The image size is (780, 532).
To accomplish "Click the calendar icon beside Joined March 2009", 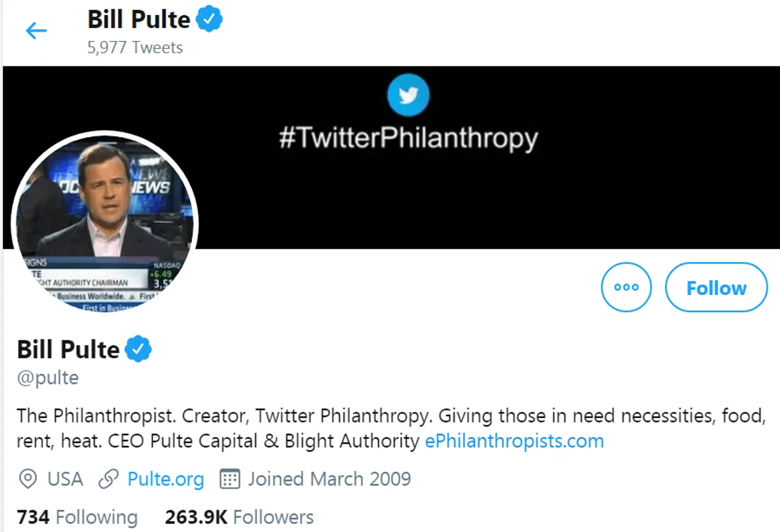I will click(229, 479).
